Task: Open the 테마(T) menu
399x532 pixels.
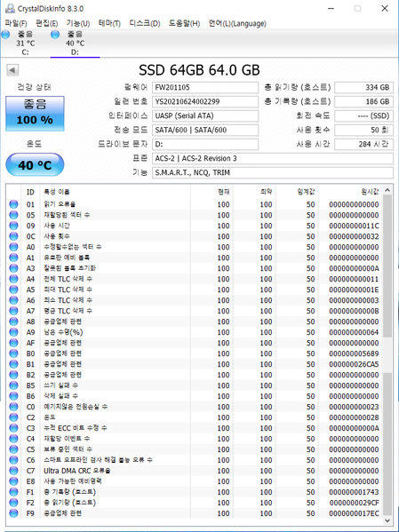Action: [x=109, y=23]
